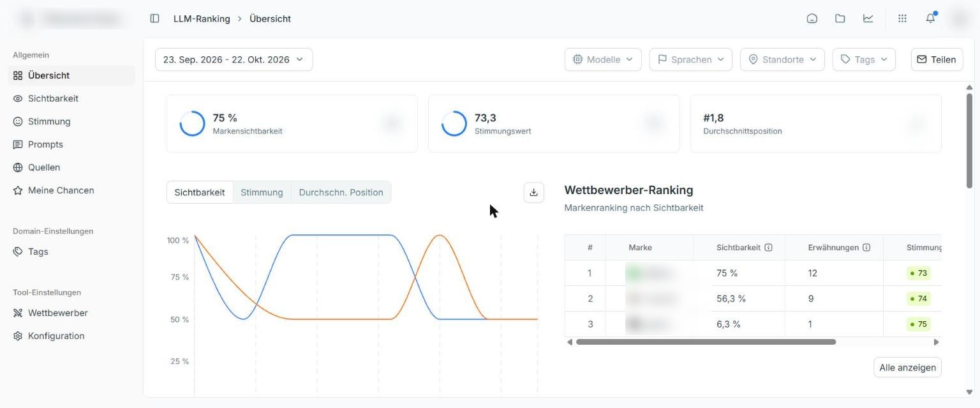Open the line chart icon in header
This screenshot has width=980, height=408.
pos(868,19)
